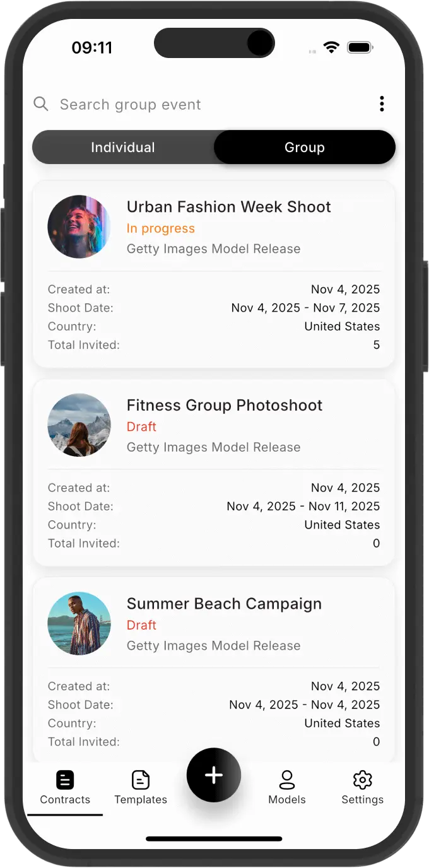This screenshot has height=868, width=429.
Task: Click the Templates document icon
Action: (x=140, y=779)
